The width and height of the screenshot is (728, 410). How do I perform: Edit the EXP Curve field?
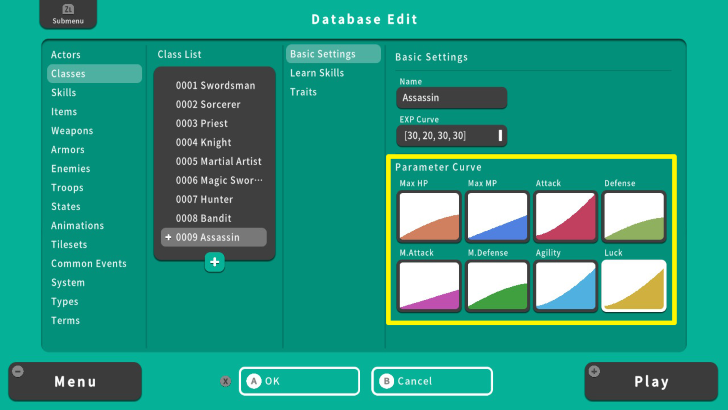click(x=452, y=136)
